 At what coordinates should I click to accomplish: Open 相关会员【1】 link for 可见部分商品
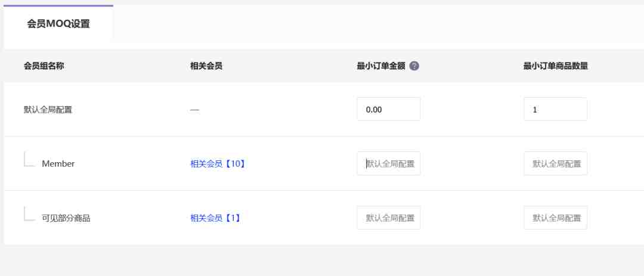coord(215,218)
